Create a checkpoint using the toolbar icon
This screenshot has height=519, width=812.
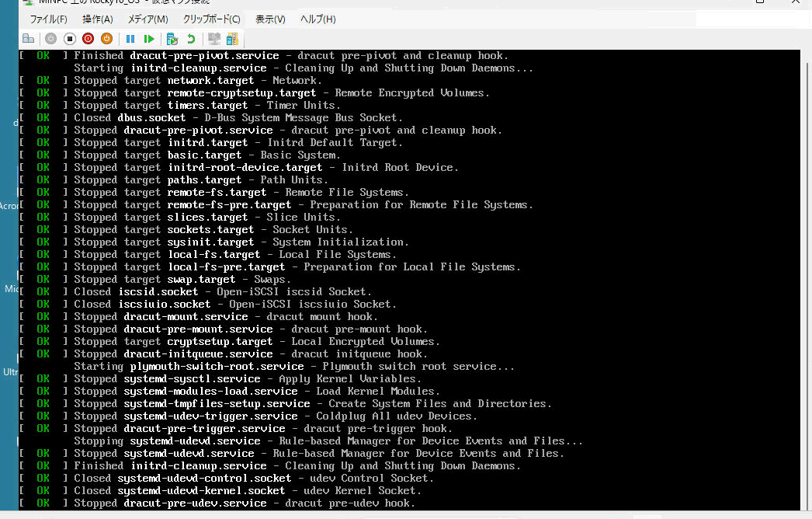coord(172,39)
